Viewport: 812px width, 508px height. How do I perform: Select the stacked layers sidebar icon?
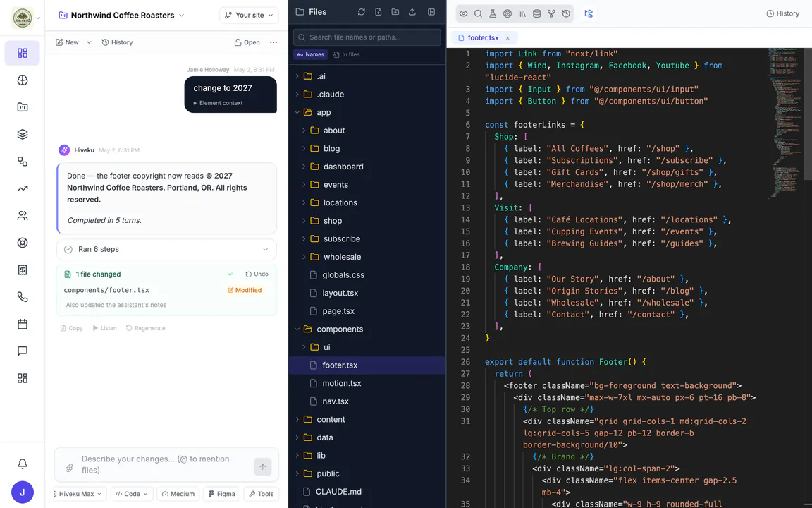tap(23, 134)
